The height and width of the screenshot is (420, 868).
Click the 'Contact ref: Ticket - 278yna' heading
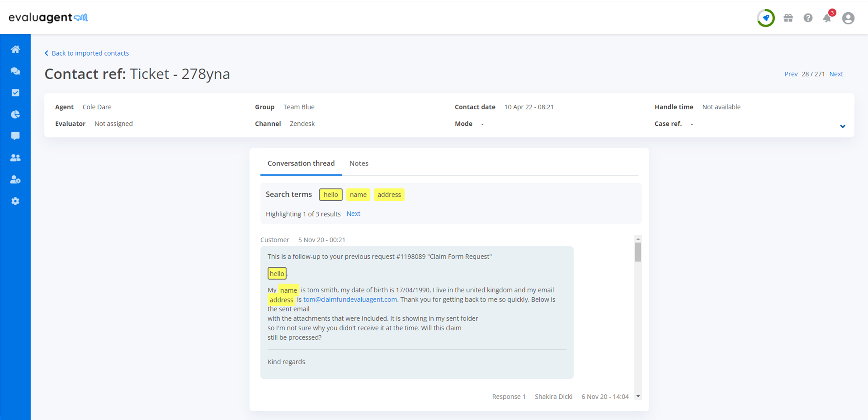pos(137,74)
